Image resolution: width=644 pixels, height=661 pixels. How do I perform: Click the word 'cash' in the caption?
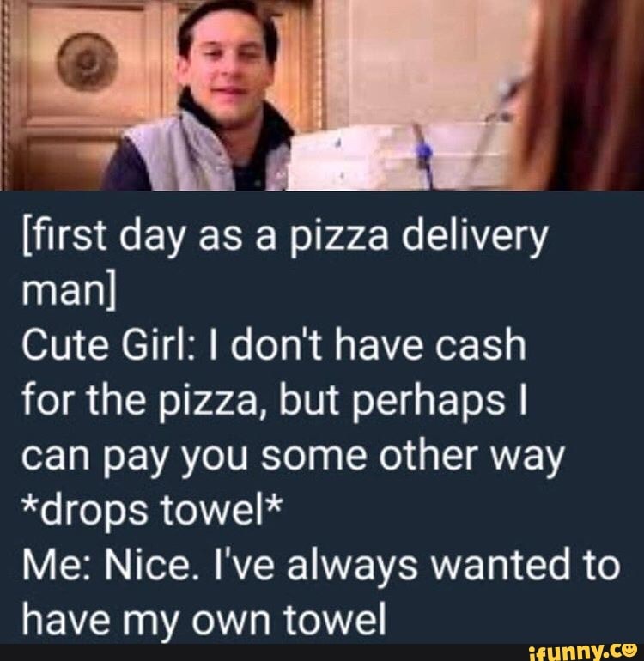(x=480, y=345)
